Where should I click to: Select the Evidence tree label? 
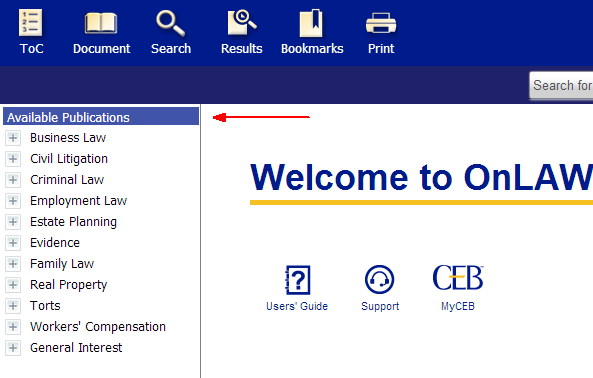pyautogui.click(x=55, y=243)
